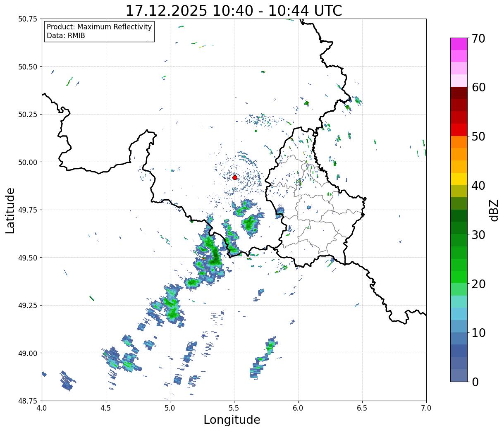The height and width of the screenshot is (430, 504).
Task: Click the longitude tick label 4.0
Action: (x=42, y=408)
